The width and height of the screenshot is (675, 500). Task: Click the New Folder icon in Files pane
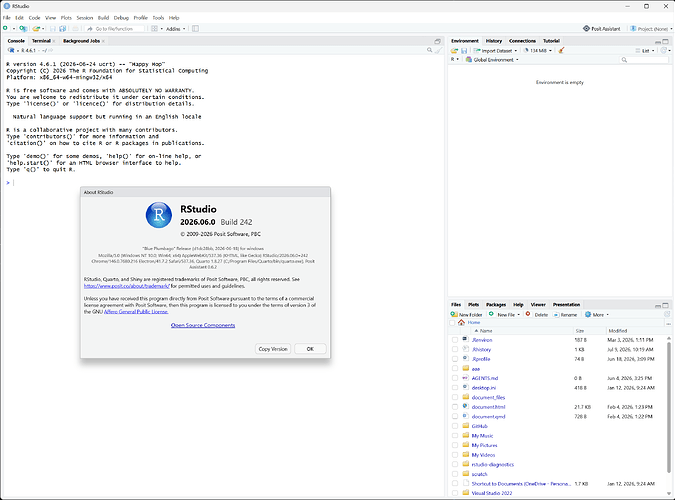pyautogui.click(x=454, y=314)
